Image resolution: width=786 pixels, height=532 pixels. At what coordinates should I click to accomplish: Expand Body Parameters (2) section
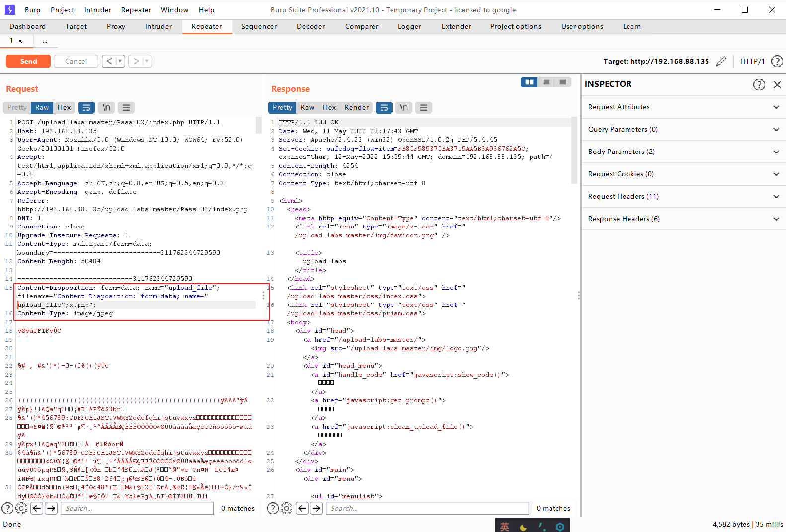click(684, 152)
